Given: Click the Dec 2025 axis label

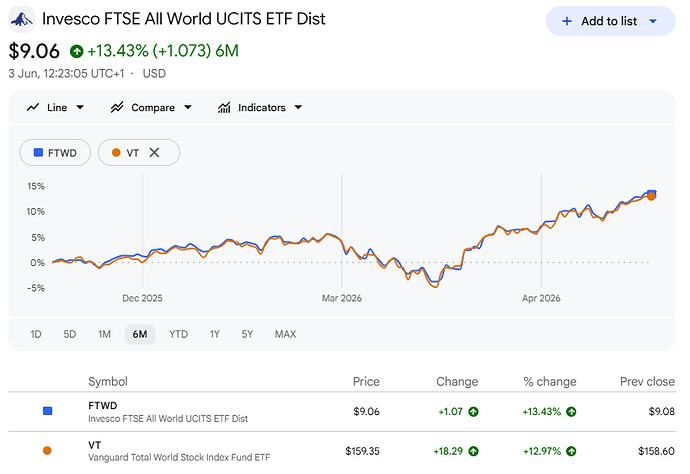Looking at the screenshot, I should [x=142, y=298].
